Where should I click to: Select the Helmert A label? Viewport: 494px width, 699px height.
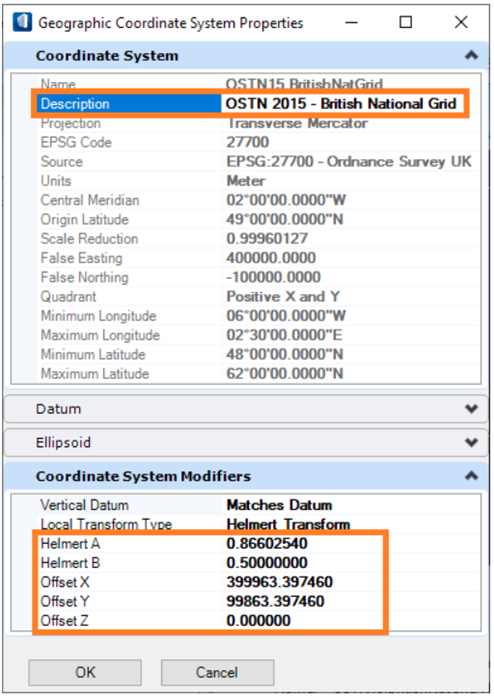(x=70, y=543)
